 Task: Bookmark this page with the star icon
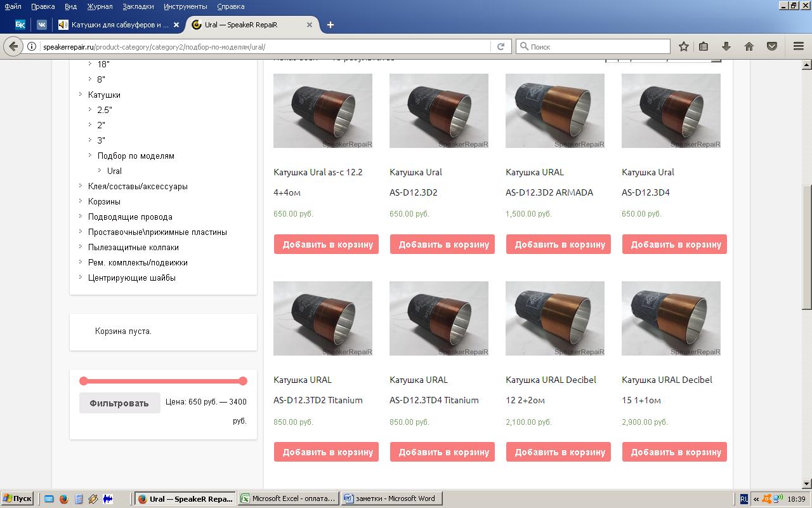(683, 46)
